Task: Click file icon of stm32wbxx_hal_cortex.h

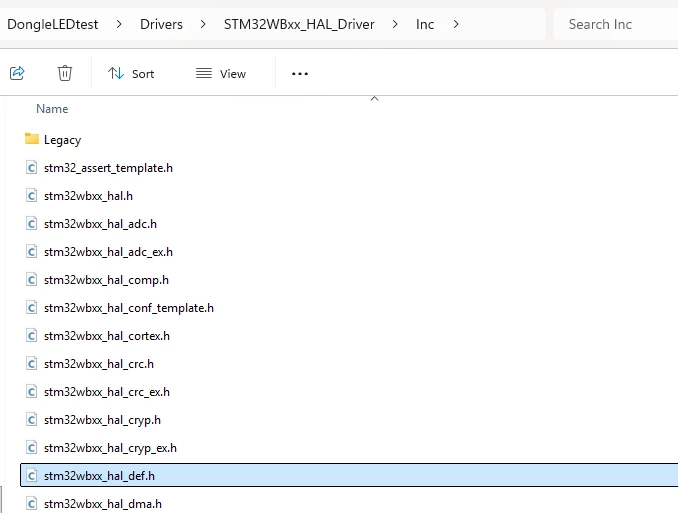Action: coord(32,336)
